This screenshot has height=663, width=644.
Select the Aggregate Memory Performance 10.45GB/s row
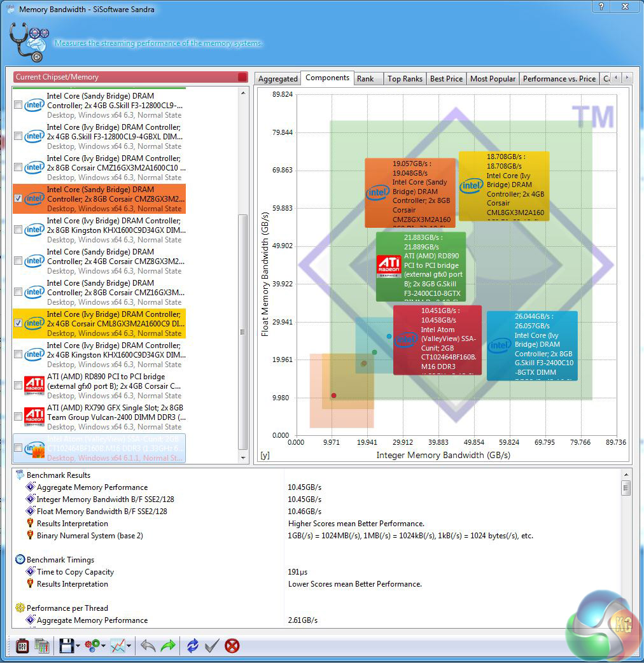[317, 487]
